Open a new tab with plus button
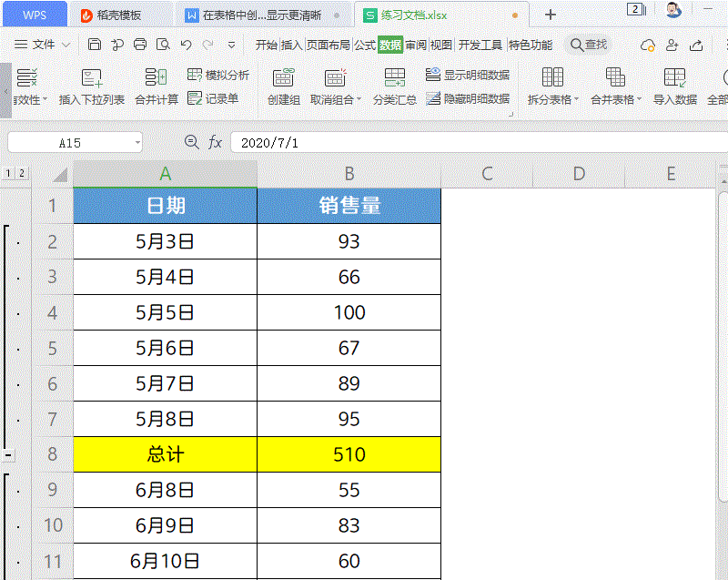 [551, 15]
